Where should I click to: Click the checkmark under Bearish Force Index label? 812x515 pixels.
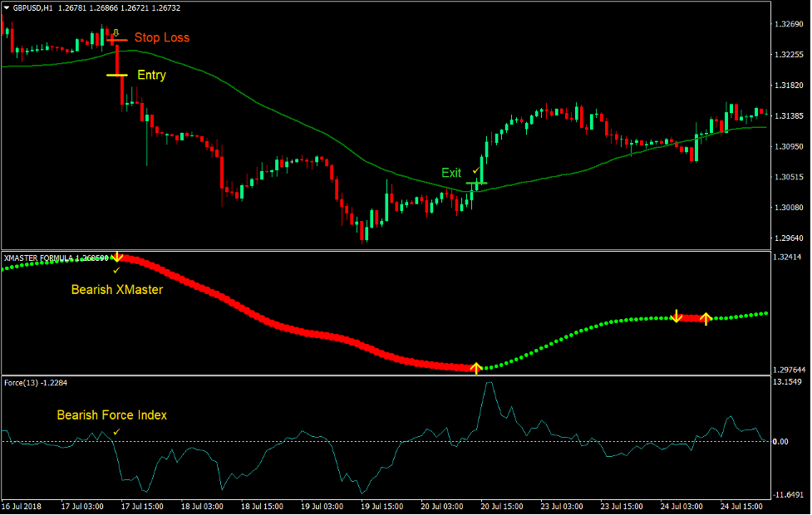[116, 430]
